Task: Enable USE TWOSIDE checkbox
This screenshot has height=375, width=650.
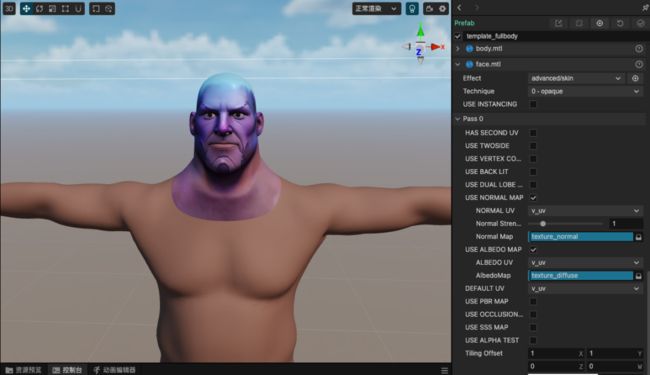Action: click(x=533, y=146)
